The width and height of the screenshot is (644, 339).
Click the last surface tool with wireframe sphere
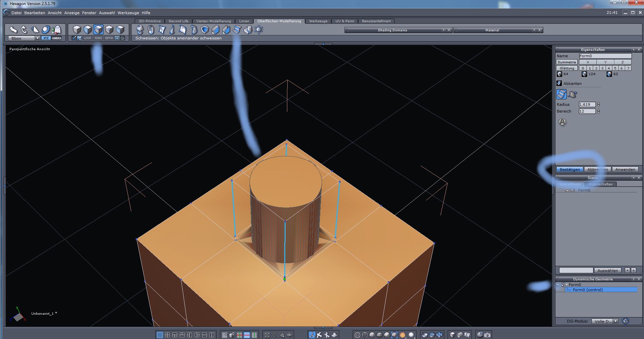point(259,30)
